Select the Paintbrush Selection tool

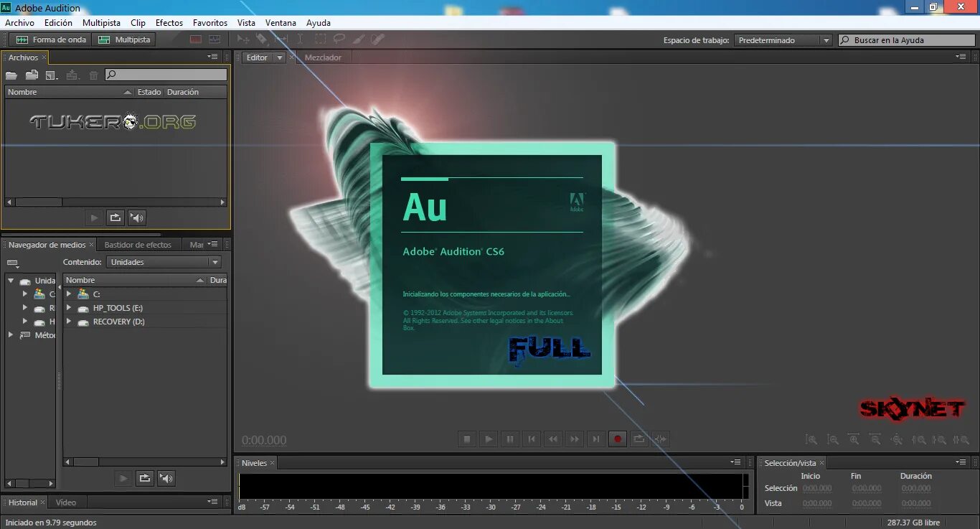coord(358,40)
